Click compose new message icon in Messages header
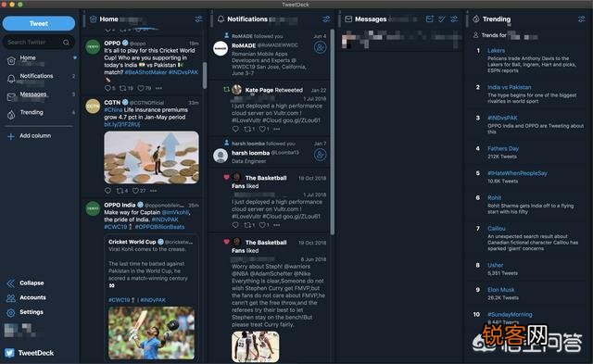Viewport: 593px width, 364px height. (x=429, y=19)
